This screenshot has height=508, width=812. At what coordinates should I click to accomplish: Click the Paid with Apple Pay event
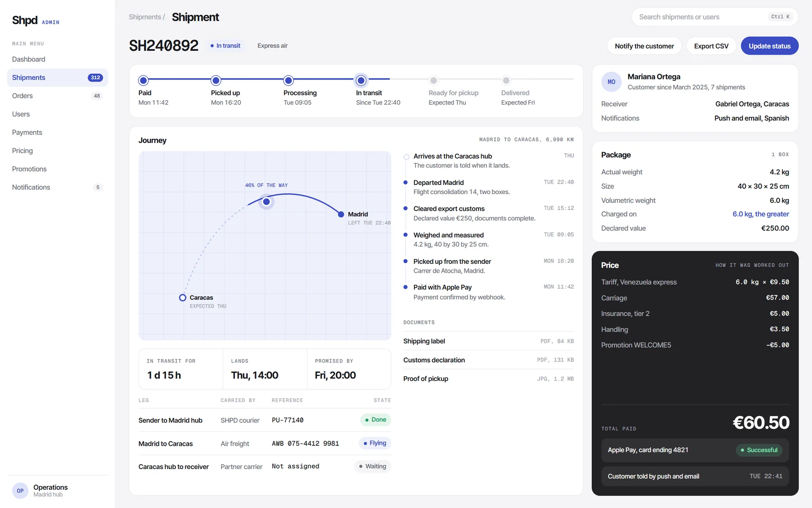[x=488, y=292]
